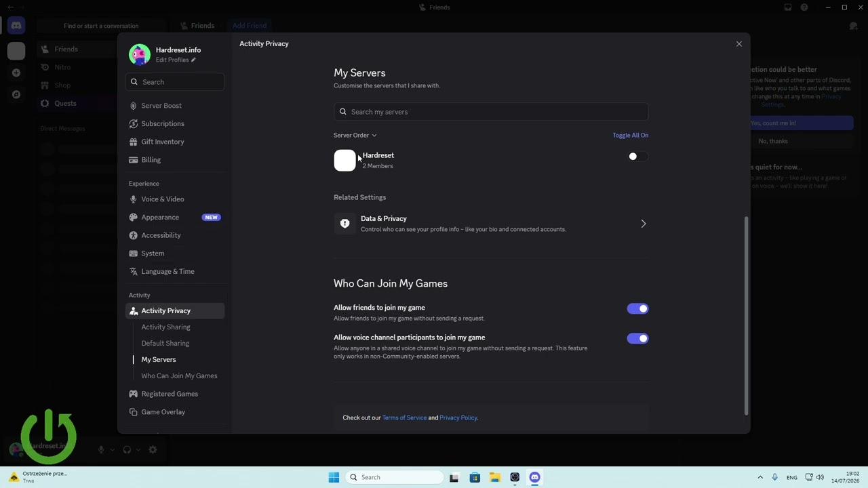The image size is (868, 488).
Task: Open microphone options dropdown arrow
Action: [x=112, y=449]
